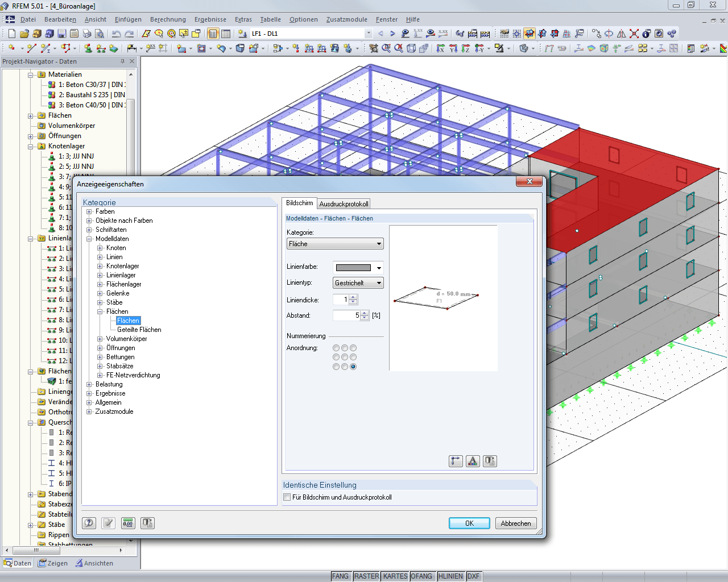The image size is (728, 582).
Task: Switch to Zeigen tab in navigator
Action: coord(52,563)
